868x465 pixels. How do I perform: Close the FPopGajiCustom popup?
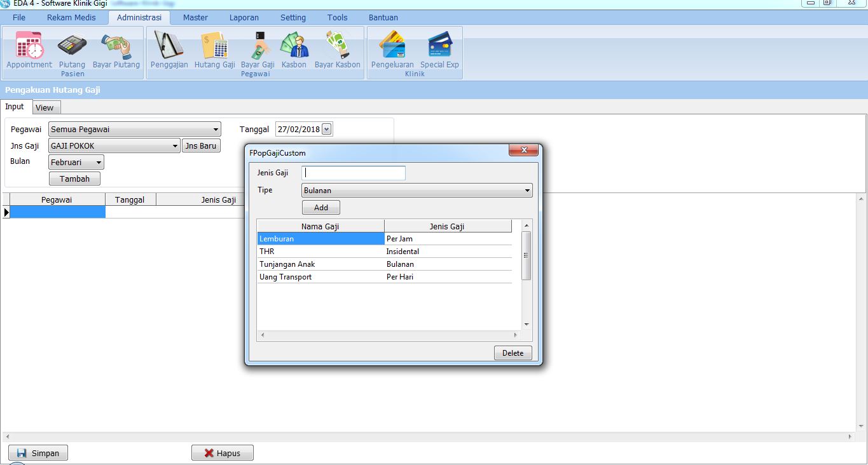524,150
